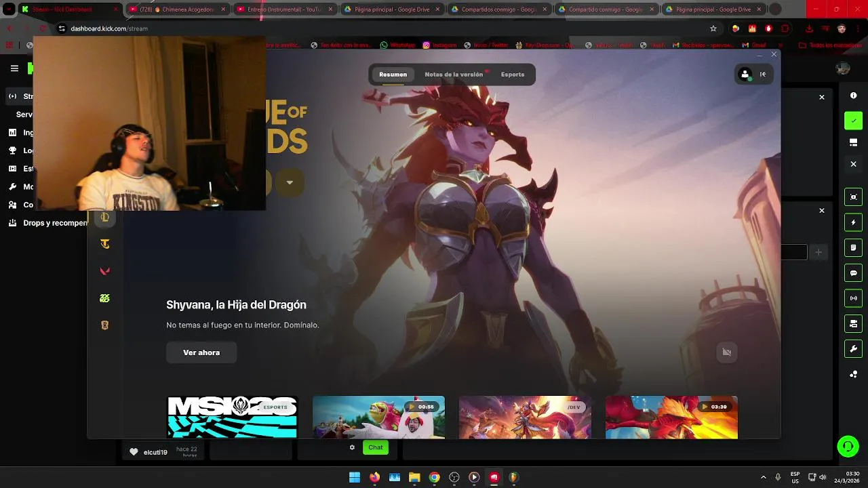
Task: Click the heart icon next to elcuti19
Action: 134,452
